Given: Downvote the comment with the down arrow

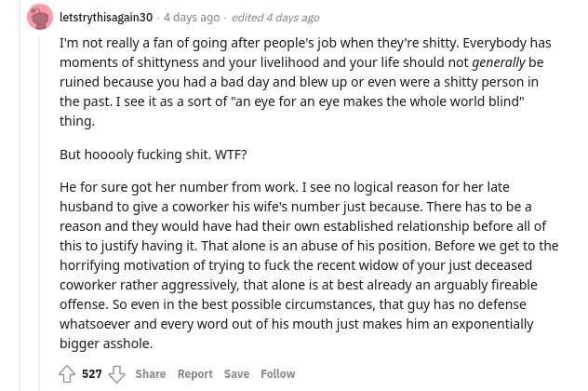Looking at the screenshot, I should [x=116, y=374].
